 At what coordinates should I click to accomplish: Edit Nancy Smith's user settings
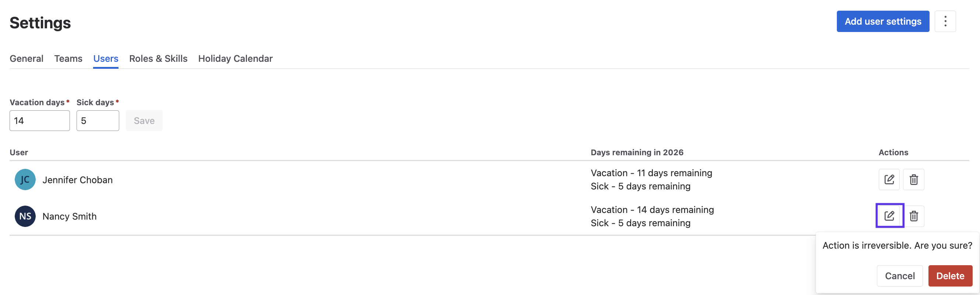(x=889, y=216)
